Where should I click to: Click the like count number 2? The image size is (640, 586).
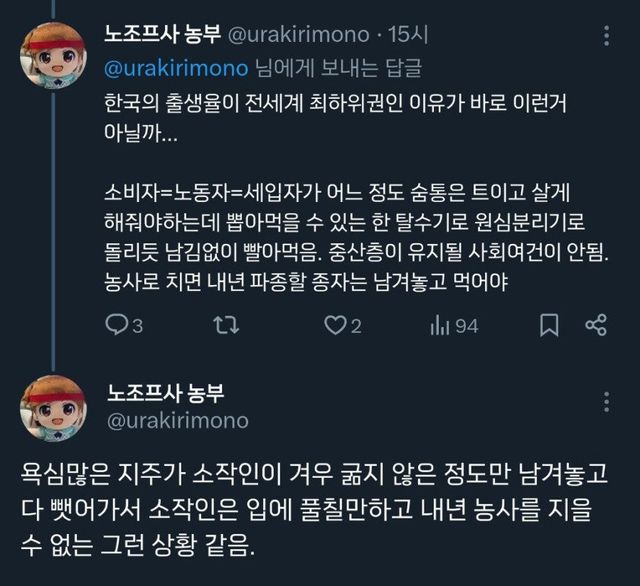(x=356, y=326)
